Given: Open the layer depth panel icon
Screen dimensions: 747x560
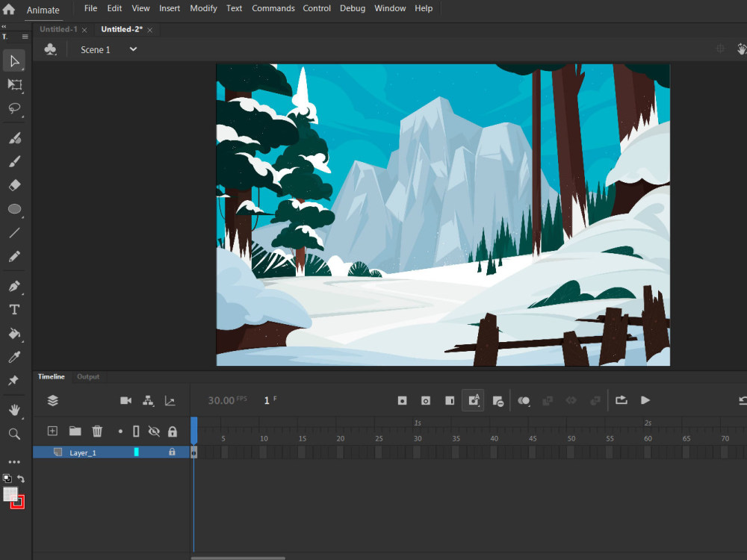Looking at the screenshot, I should 170,400.
